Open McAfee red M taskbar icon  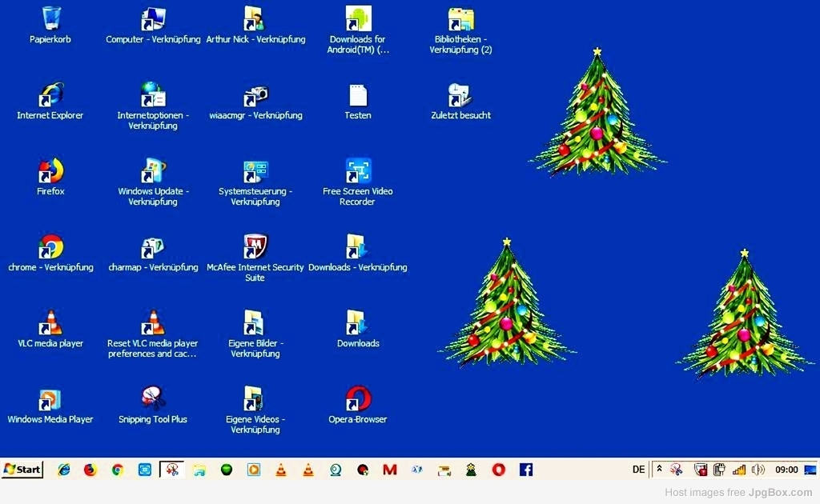pyautogui.click(x=390, y=470)
